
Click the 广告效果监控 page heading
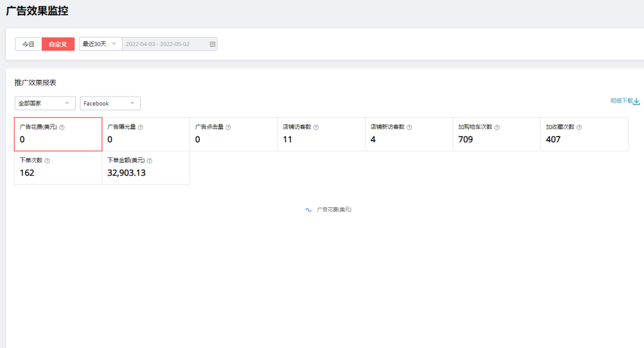click(37, 11)
